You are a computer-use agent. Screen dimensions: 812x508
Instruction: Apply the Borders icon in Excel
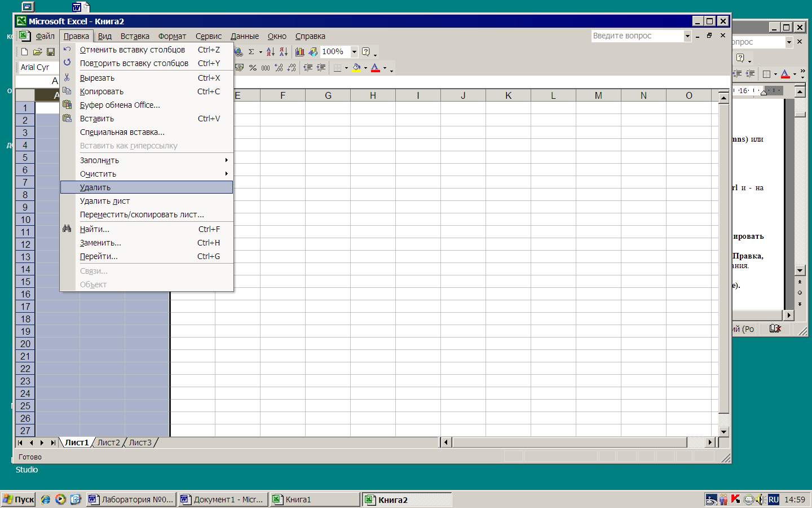point(337,68)
